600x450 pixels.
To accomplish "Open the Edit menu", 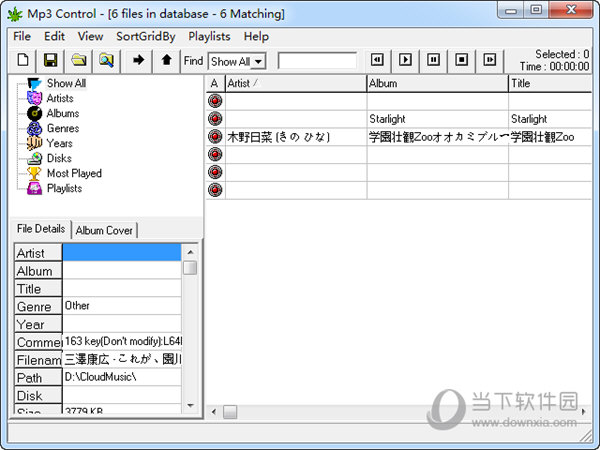I will pos(54,36).
